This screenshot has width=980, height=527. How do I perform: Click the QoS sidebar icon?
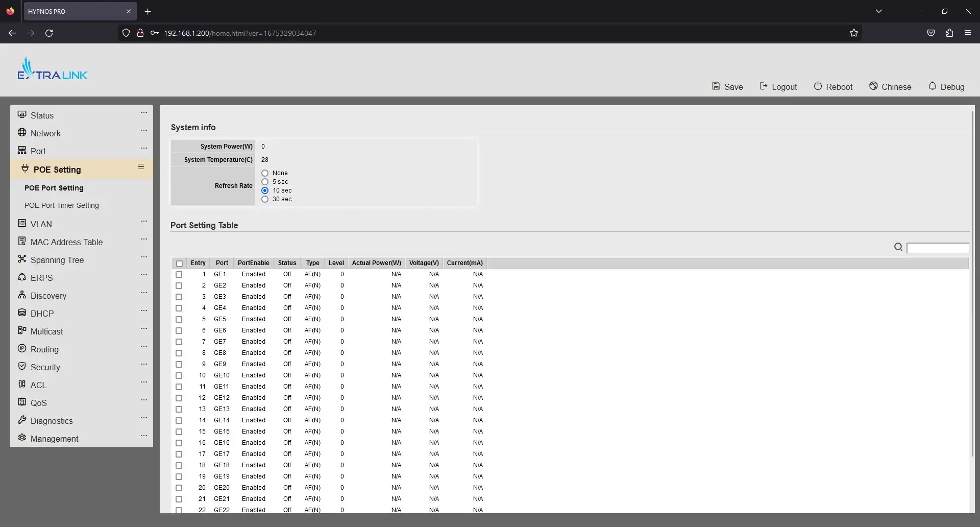(x=22, y=402)
